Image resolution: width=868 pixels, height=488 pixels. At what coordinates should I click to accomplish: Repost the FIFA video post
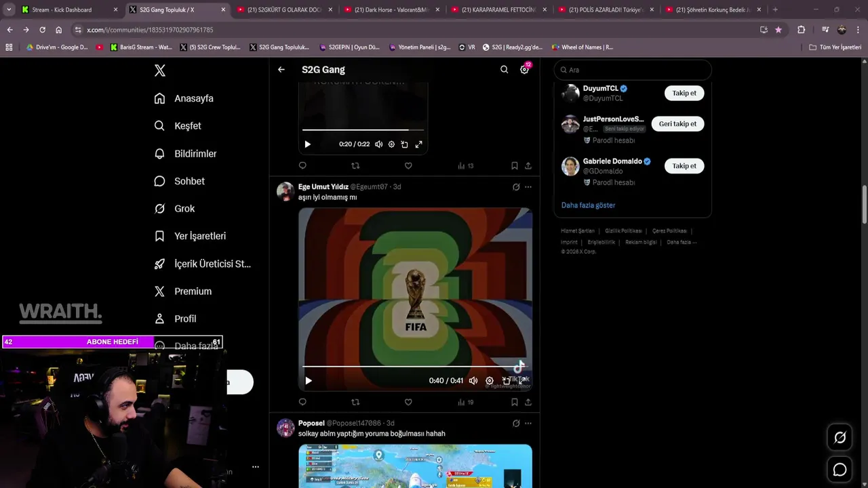pos(355,402)
